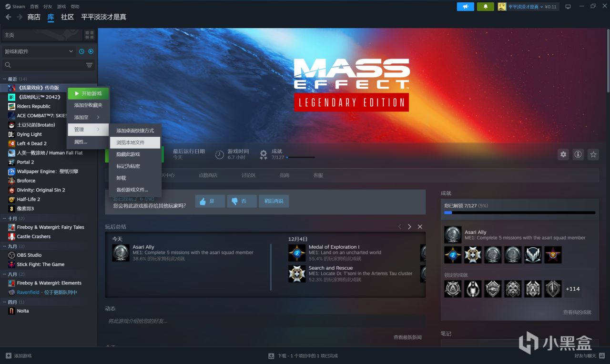Choose 隐藏此游戏 menu item
The image size is (610, 364).
[x=135, y=154]
